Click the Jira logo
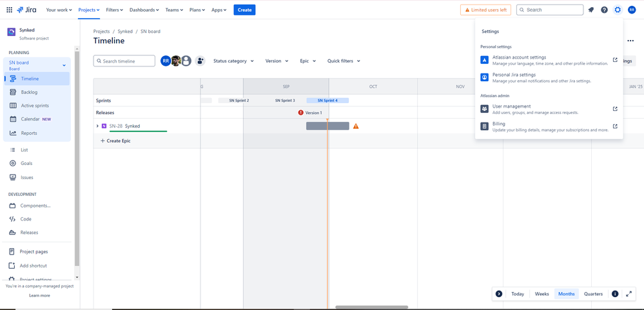Image resolution: width=644 pixels, height=310 pixels. [x=26, y=10]
